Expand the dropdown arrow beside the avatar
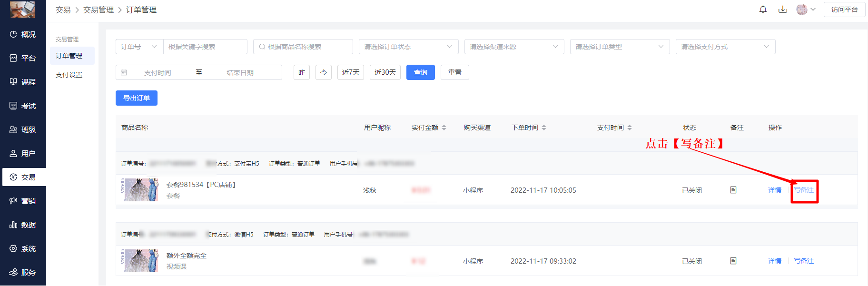Screen dimensions: 868x286 [813, 10]
